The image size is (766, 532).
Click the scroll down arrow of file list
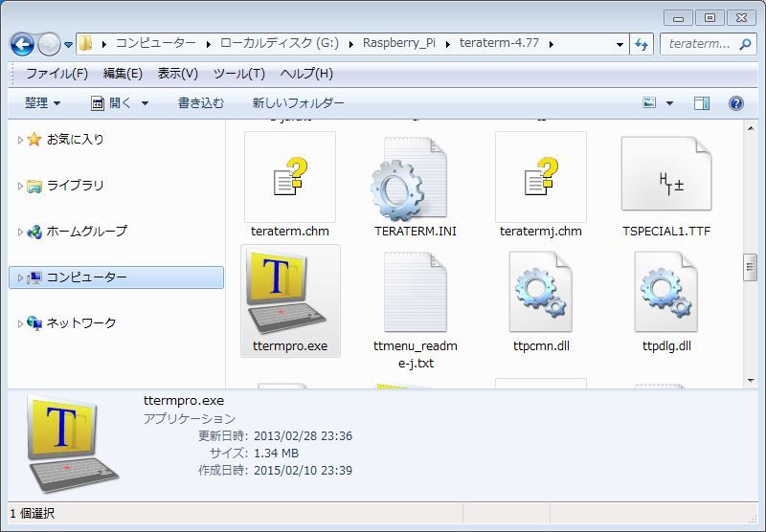[751, 380]
